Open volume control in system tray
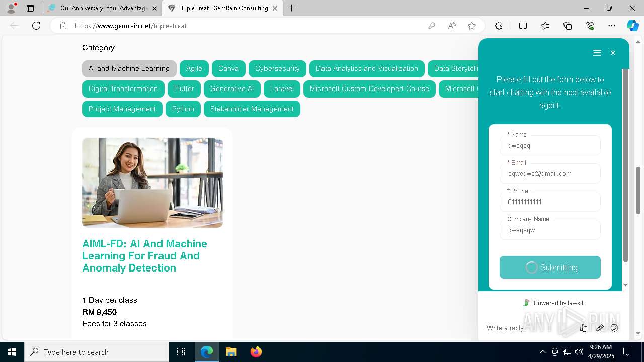Viewport: 644px width, 362px height. click(x=579, y=352)
